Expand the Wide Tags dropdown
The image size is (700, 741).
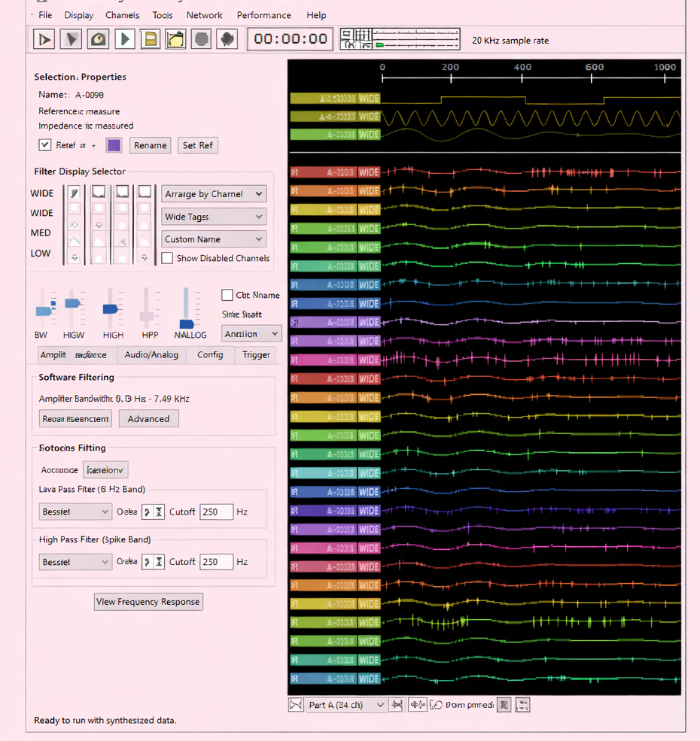[x=214, y=217]
